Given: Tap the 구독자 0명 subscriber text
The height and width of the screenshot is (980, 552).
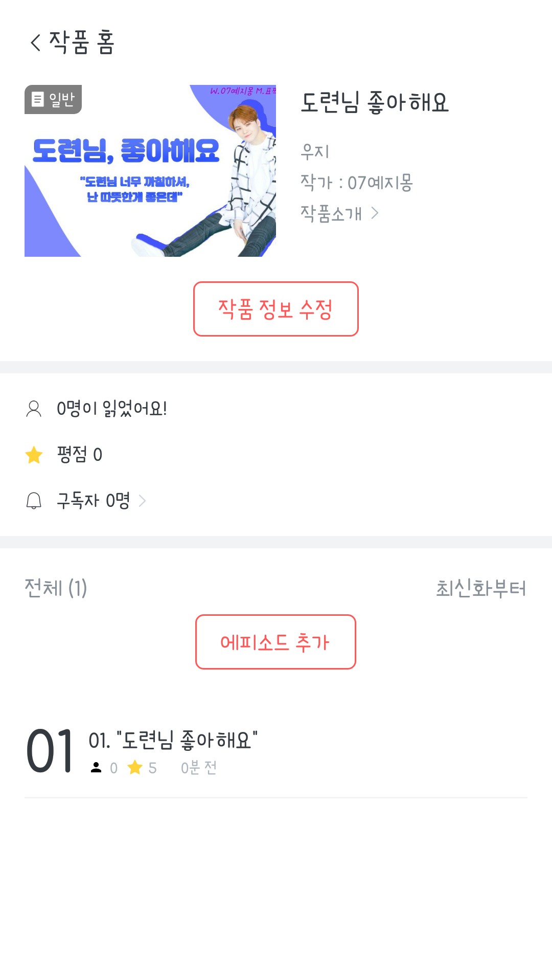Looking at the screenshot, I should [94, 501].
